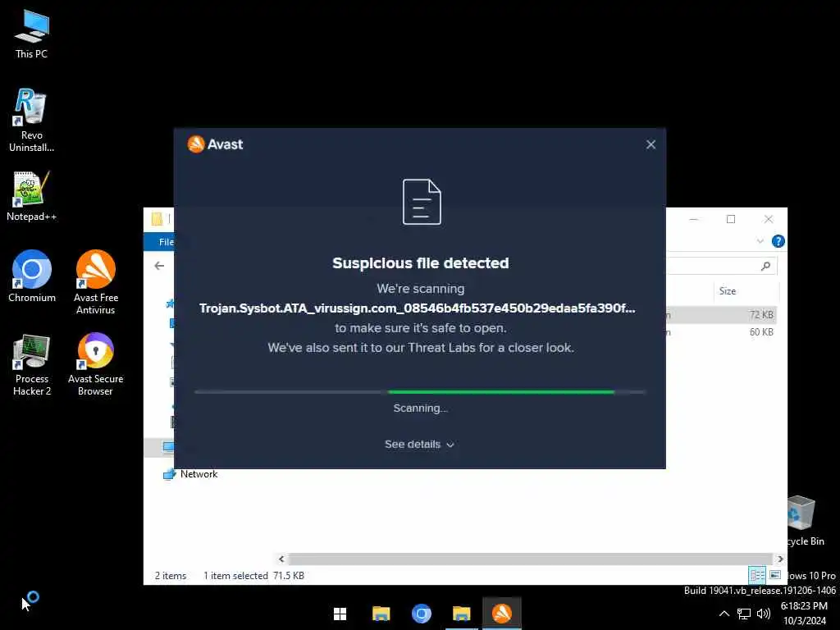Image resolution: width=840 pixels, height=630 pixels.
Task: Click the Windows Start button
Action: tap(340, 614)
